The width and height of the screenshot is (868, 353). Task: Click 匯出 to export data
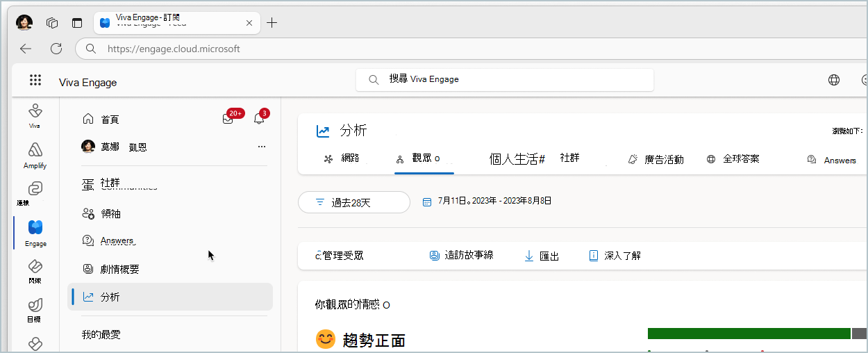(542, 256)
